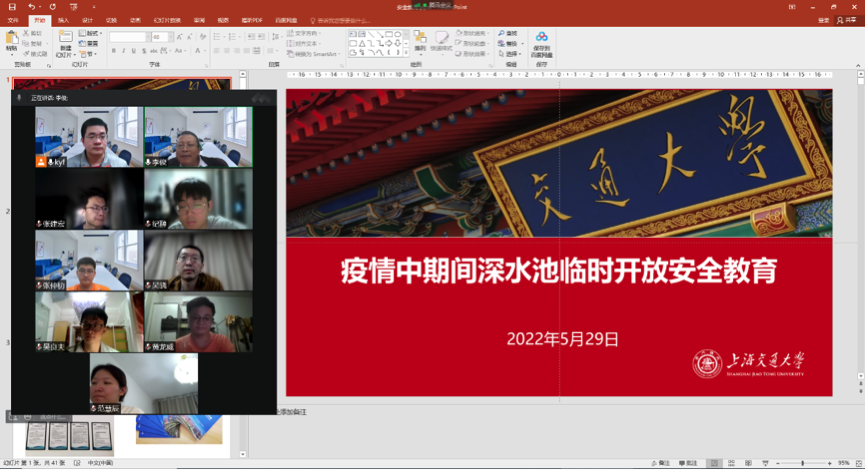Click the 保存到百度网盘 cloud icon
The width and height of the screenshot is (866, 470).
click(541, 42)
